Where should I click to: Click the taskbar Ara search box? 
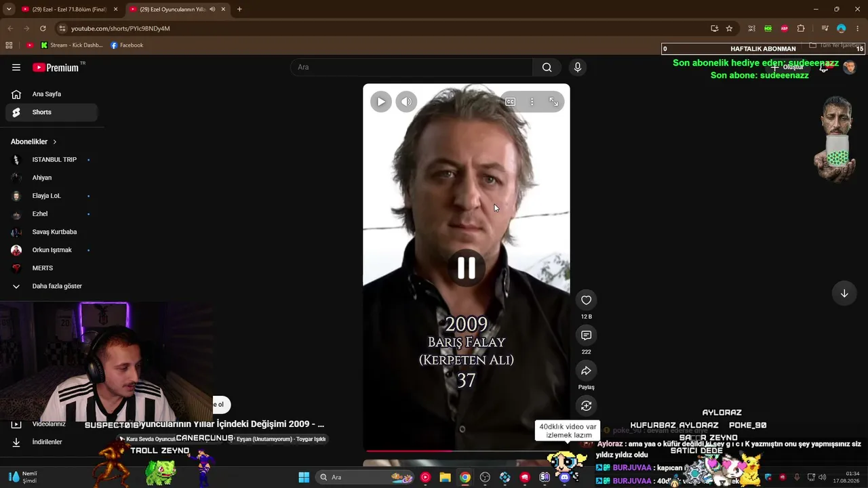click(364, 477)
